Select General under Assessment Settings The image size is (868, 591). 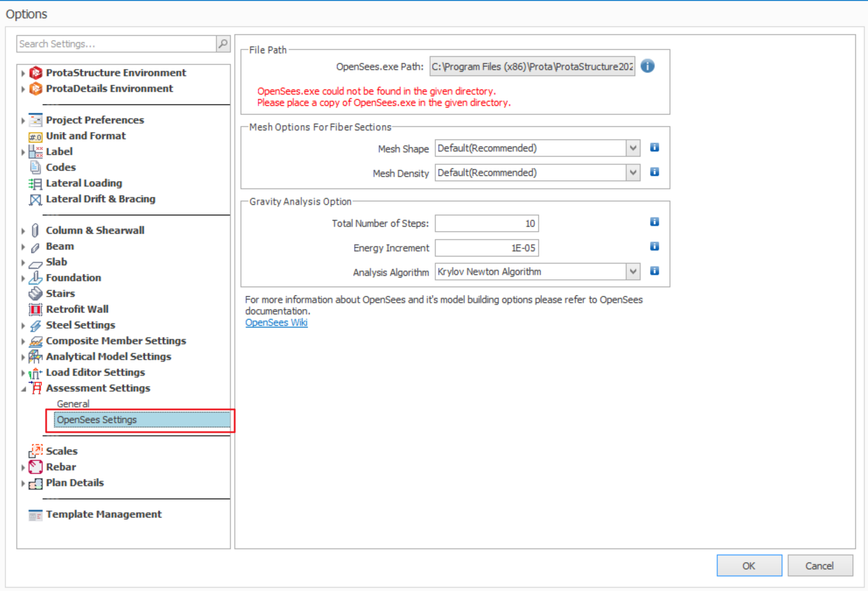[x=73, y=404]
